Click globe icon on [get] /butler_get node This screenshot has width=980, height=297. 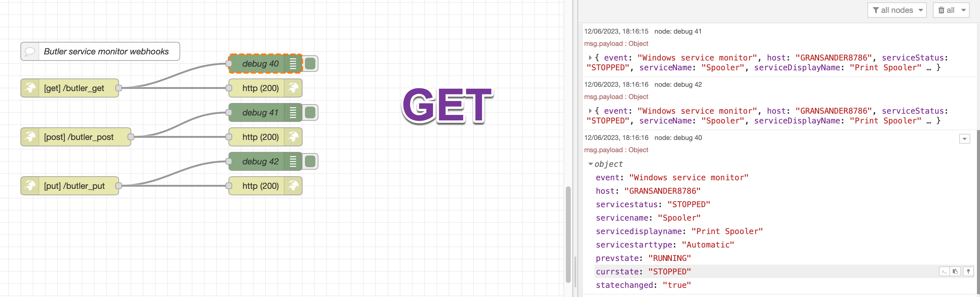30,88
